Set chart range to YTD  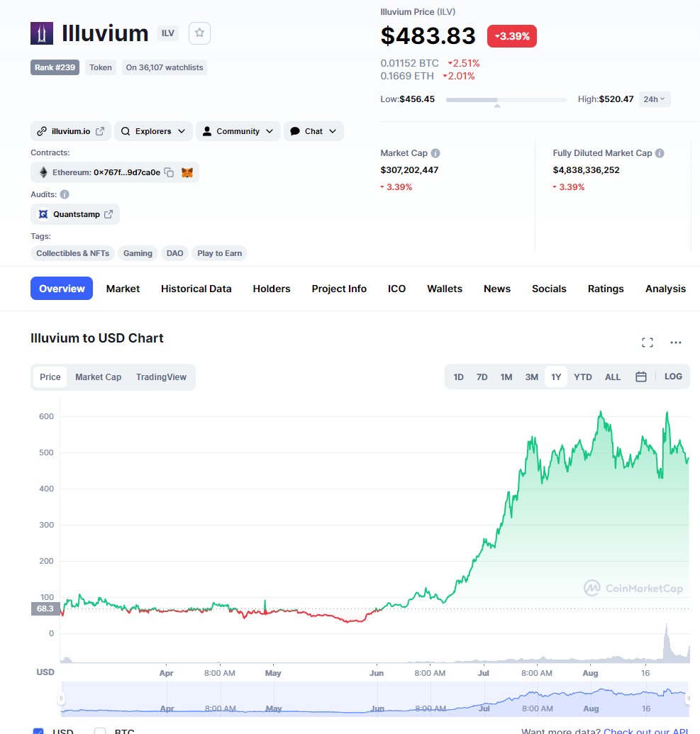(583, 377)
